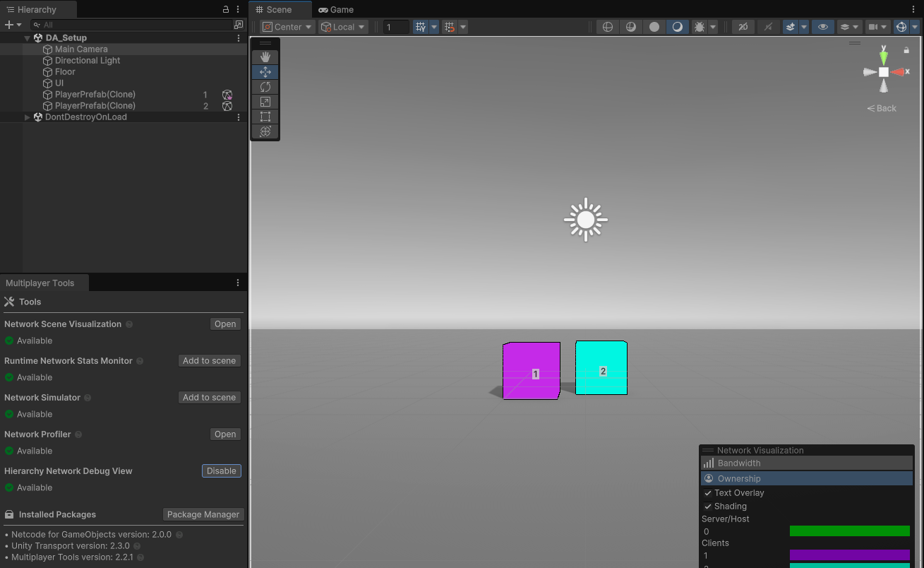Image resolution: width=924 pixels, height=568 pixels.
Task: Open the Scene view options menu
Action: pyautogui.click(x=915, y=9)
